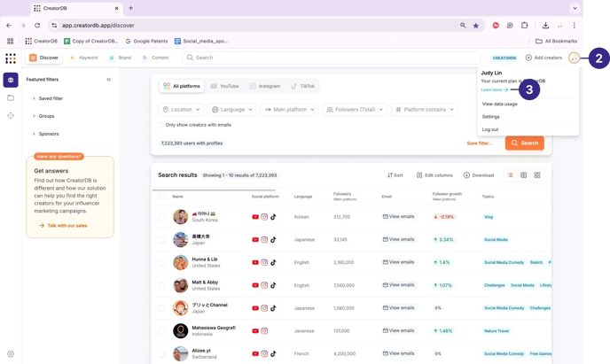
Task: Switch to the Brand tab
Action: pos(121,58)
